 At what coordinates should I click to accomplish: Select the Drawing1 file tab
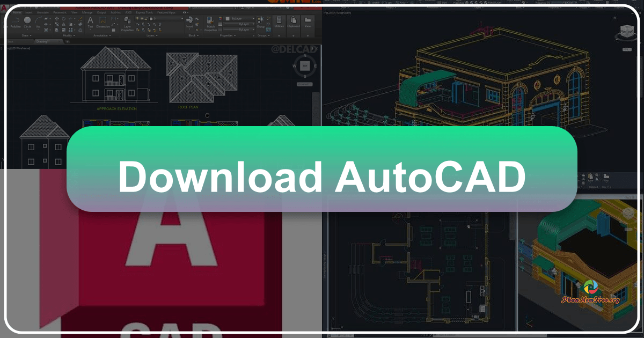pos(42,41)
